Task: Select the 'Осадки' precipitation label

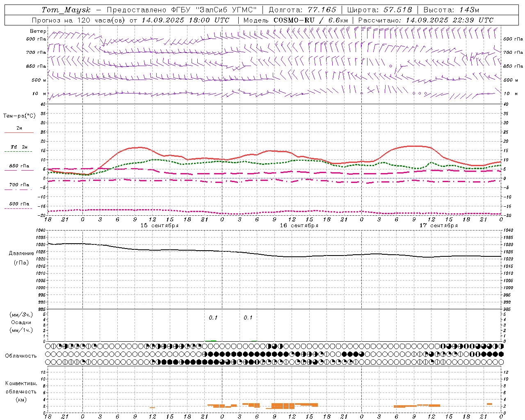Action: (21, 323)
